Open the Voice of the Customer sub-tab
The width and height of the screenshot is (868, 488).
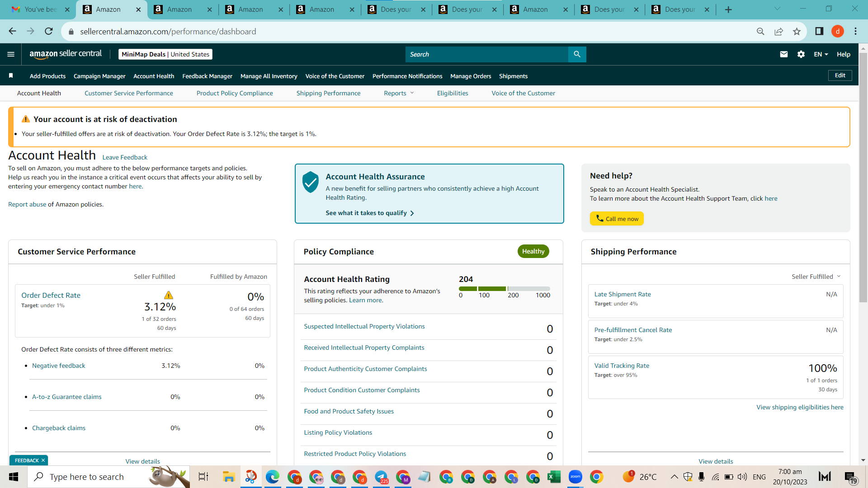(524, 93)
